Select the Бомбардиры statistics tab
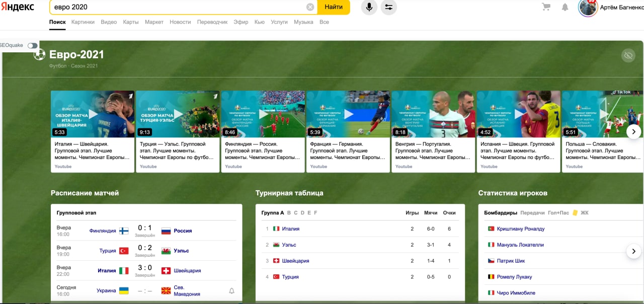The width and height of the screenshot is (644, 304). tap(501, 213)
